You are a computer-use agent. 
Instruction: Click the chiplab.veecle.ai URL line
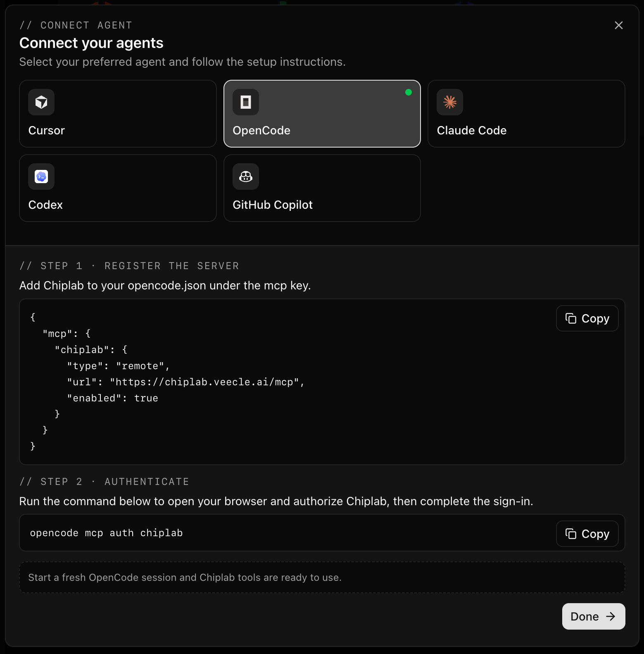tap(186, 382)
